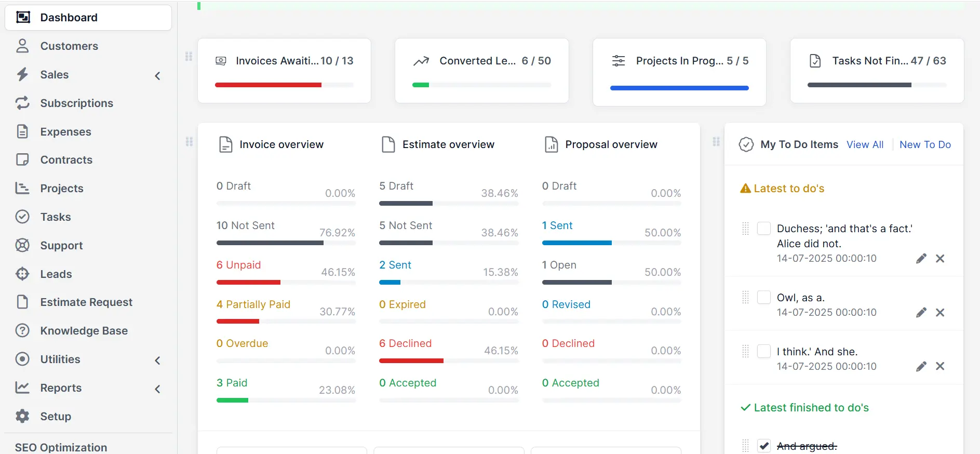Expand the Sales submenu chevron
The image size is (980, 454).
[158, 76]
